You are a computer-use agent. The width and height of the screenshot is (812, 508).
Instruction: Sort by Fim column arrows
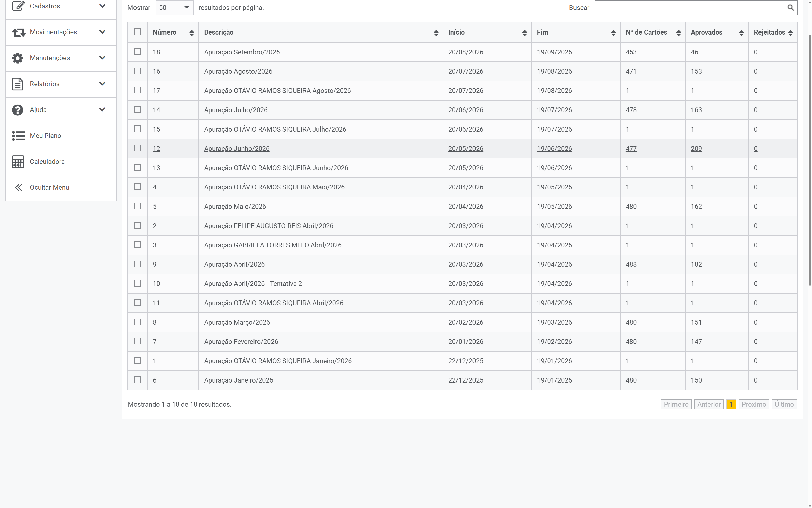tap(613, 33)
